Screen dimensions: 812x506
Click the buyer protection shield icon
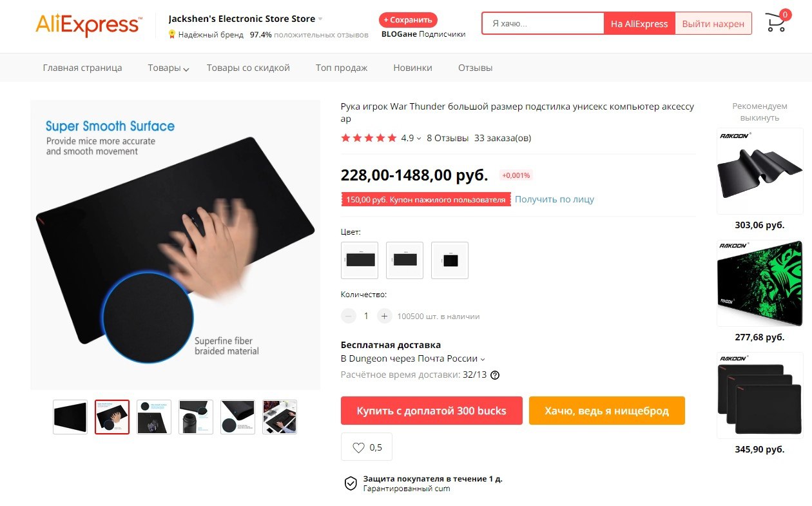pyautogui.click(x=351, y=483)
